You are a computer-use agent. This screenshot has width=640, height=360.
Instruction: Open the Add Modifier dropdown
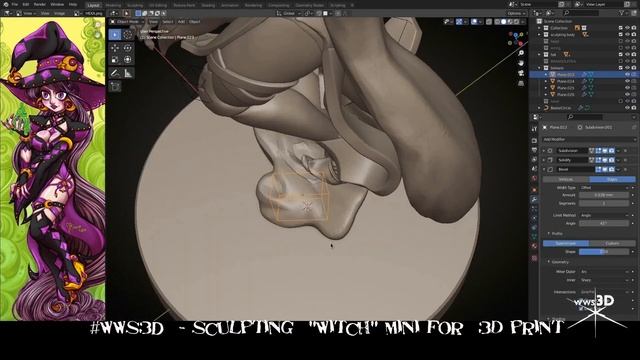pos(589,139)
